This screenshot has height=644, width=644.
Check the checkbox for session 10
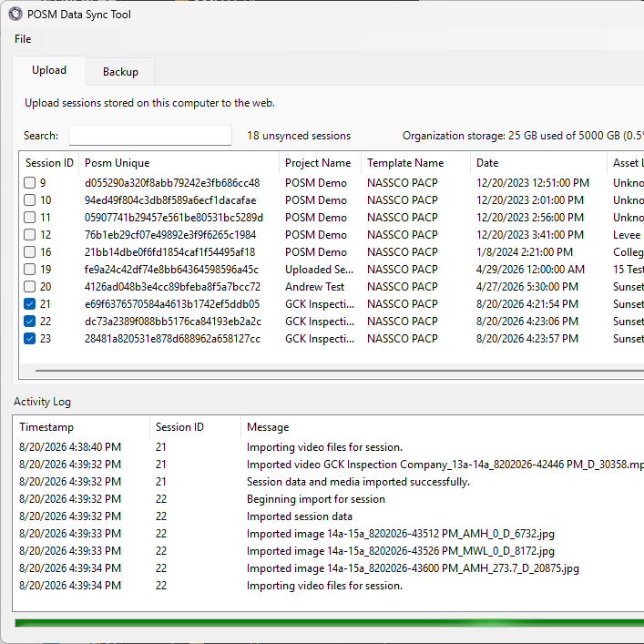[x=29, y=200]
